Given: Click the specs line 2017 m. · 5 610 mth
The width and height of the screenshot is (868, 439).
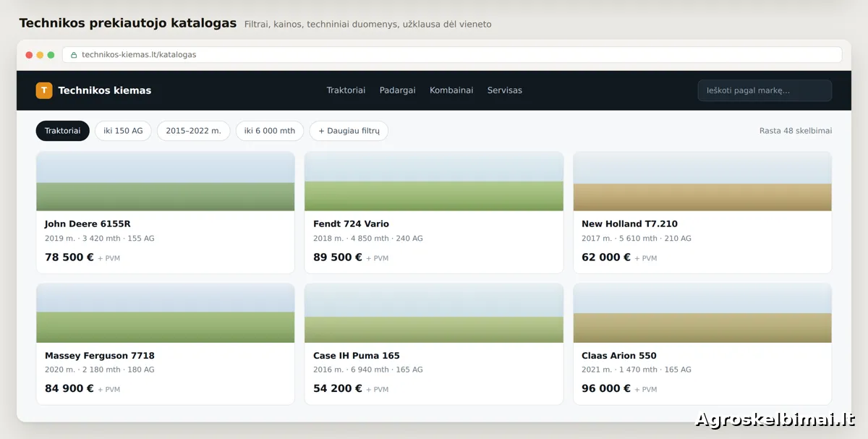Looking at the screenshot, I should (x=637, y=239).
